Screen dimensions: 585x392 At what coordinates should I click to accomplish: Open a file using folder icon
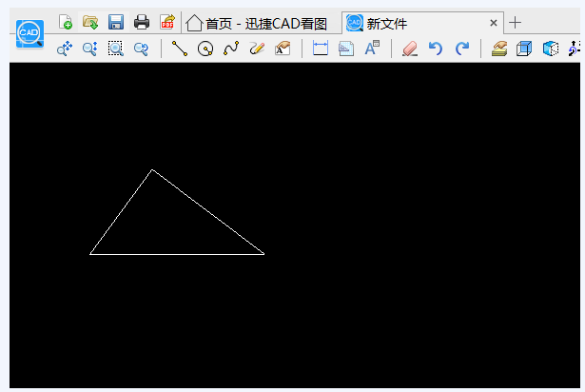[90, 22]
